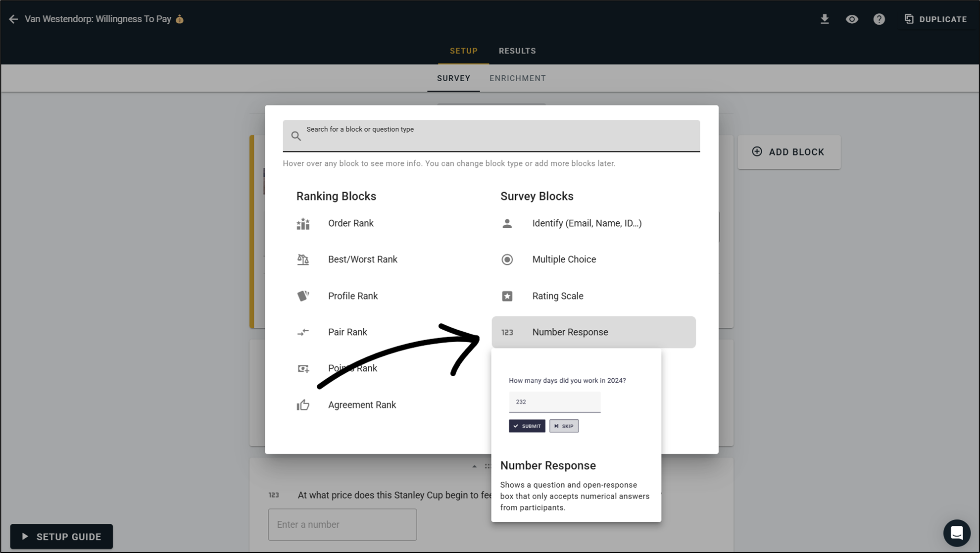The image size is (980, 553).
Task: Select the Best/Worst Rank scales icon
Action: (303, 259)
